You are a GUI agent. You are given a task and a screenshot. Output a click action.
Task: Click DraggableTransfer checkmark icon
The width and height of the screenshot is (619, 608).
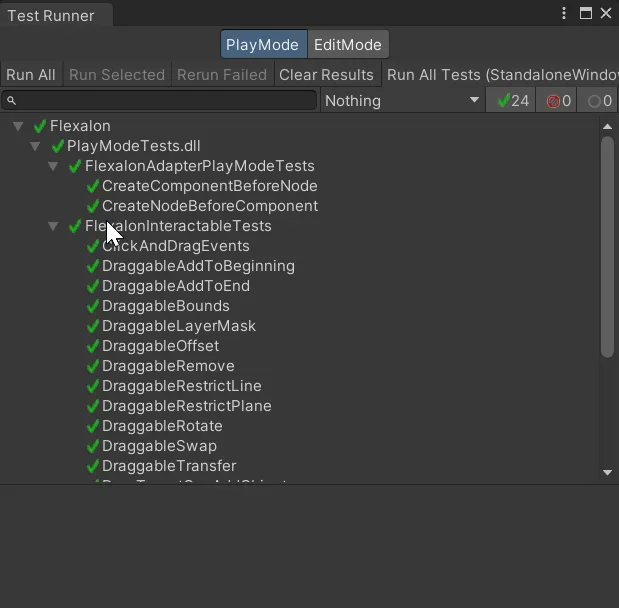pyautogui.click(x=93, y=466)
